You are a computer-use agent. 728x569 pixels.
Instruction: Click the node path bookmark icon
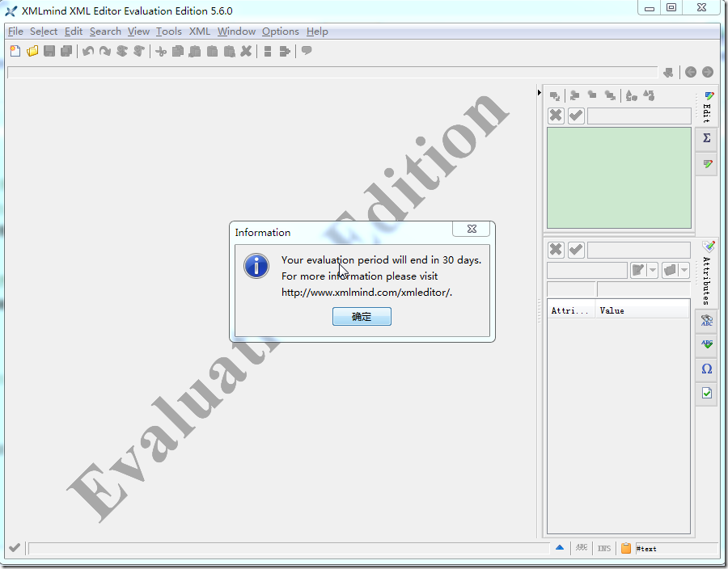click(668, 73)
